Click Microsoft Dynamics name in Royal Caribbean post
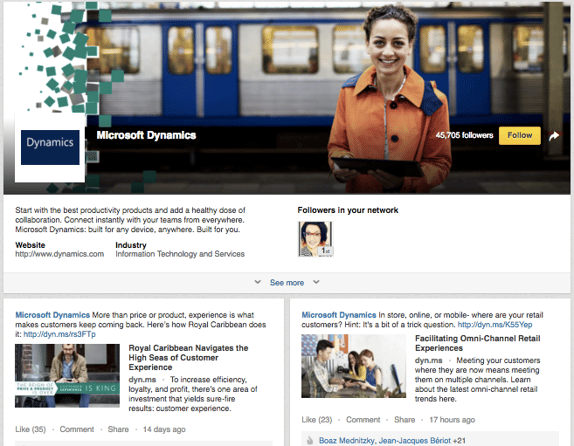Viewport: 574px width, 446px height. tap(52, 315)
